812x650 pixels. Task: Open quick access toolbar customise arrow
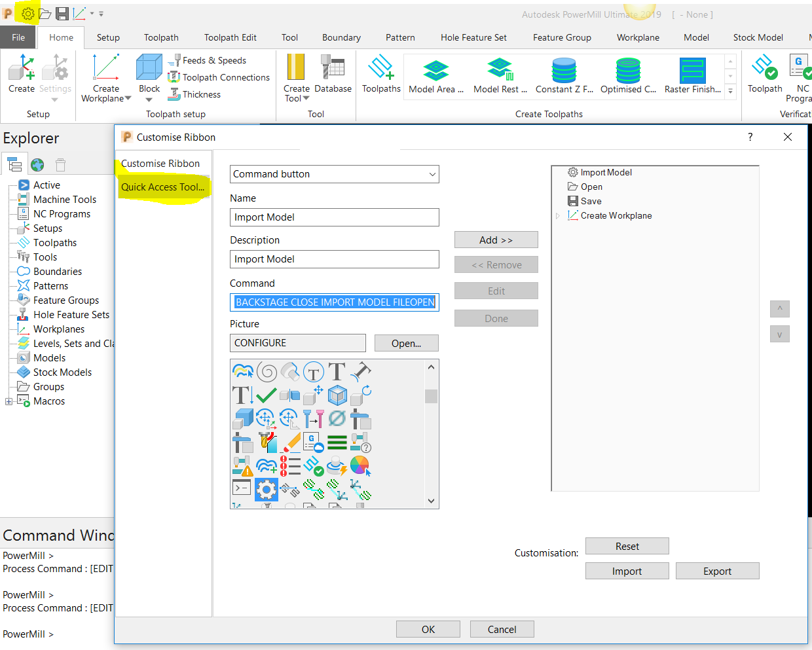(x=101, y=14)
